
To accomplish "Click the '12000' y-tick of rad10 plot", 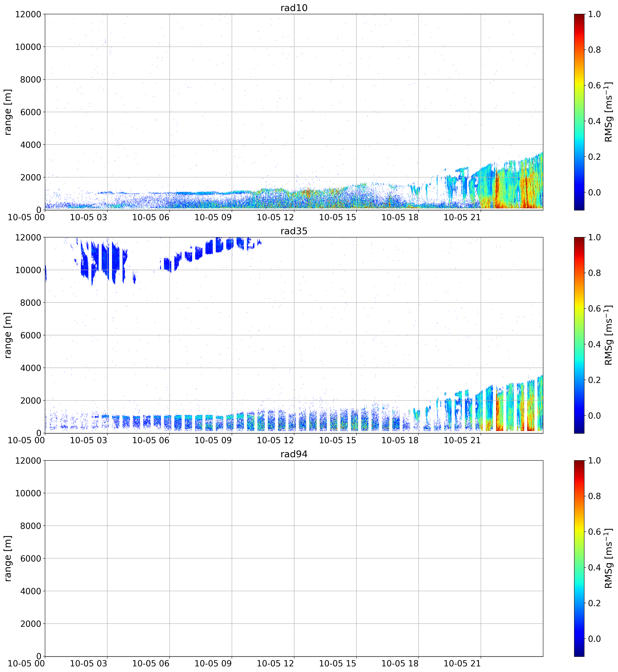I will point(28,14).
